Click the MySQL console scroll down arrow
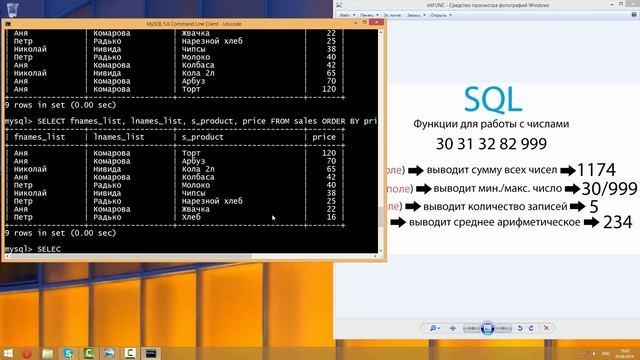Screen dimensions: 640x360 click(x=381, y=251)
